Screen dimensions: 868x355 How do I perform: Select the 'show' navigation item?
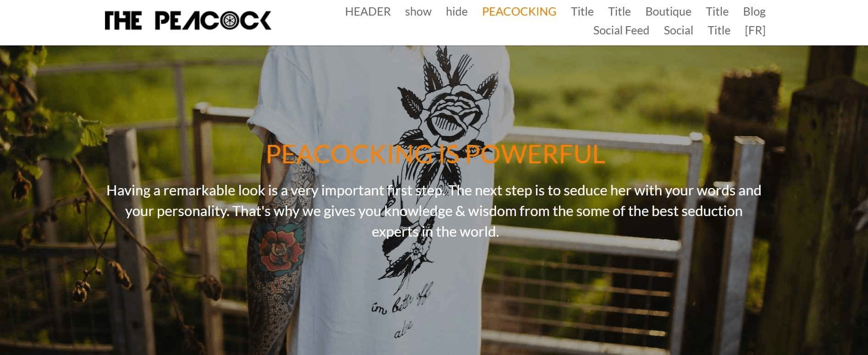coord(418,11)
